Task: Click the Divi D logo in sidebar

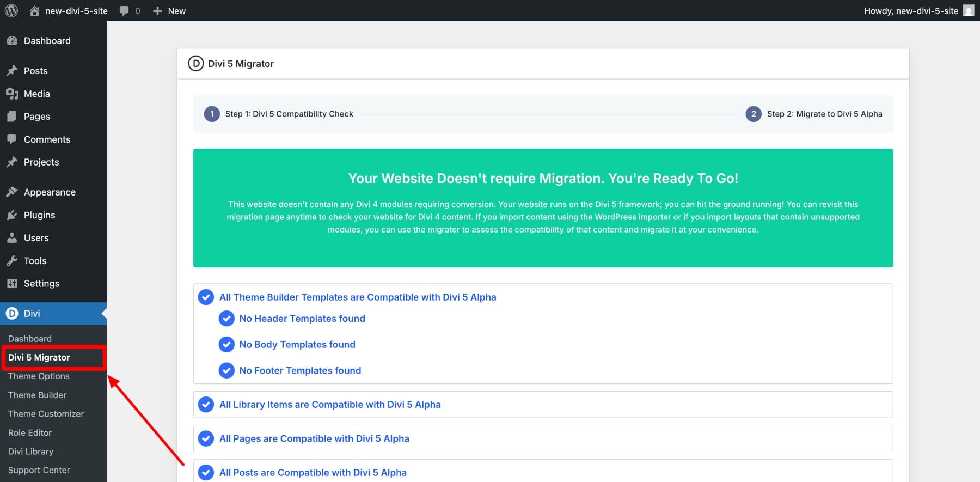Action: [12, 314]
